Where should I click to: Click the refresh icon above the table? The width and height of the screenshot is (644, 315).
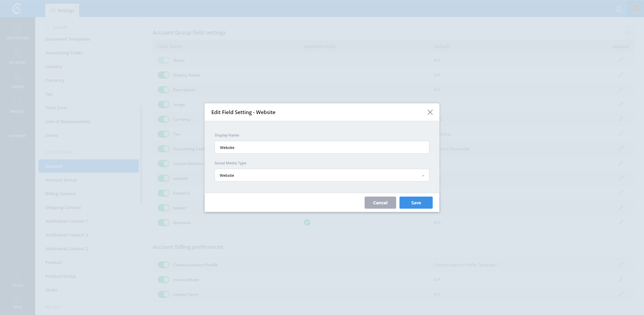pos(628,33)
